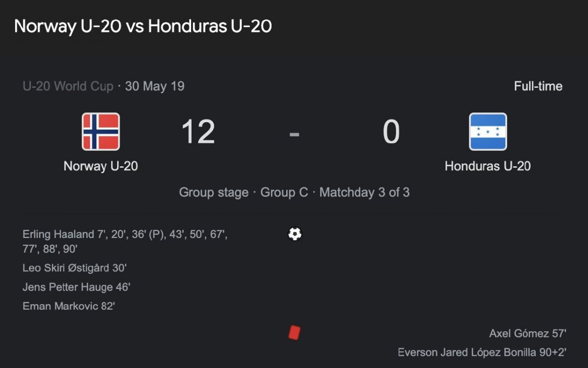Select Eman Markovic 82' goal entry

pos(69,306)
